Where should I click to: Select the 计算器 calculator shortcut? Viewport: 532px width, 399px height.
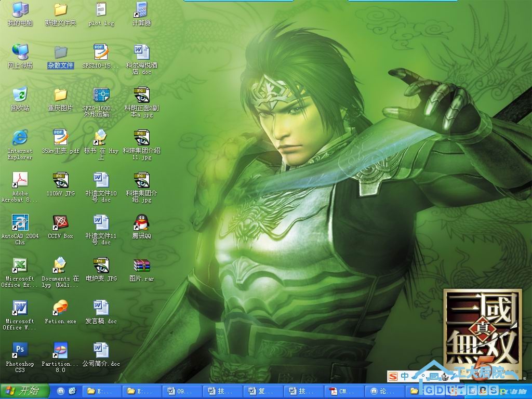[x=141, y=10]
